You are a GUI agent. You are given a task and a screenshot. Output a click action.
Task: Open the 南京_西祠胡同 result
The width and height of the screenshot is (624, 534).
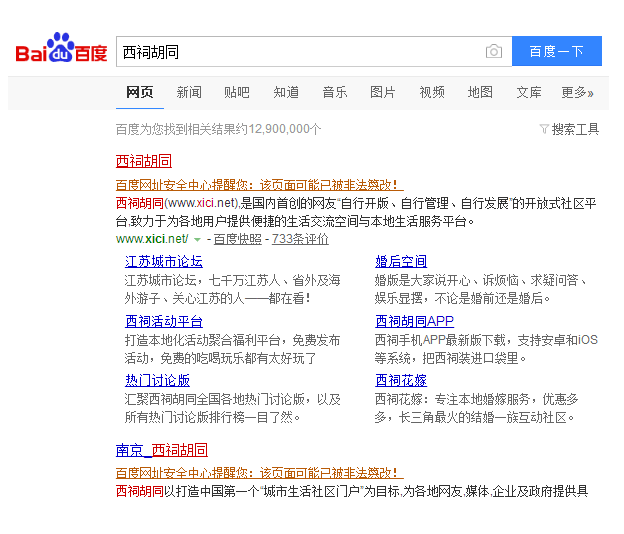tap(162, 450)
